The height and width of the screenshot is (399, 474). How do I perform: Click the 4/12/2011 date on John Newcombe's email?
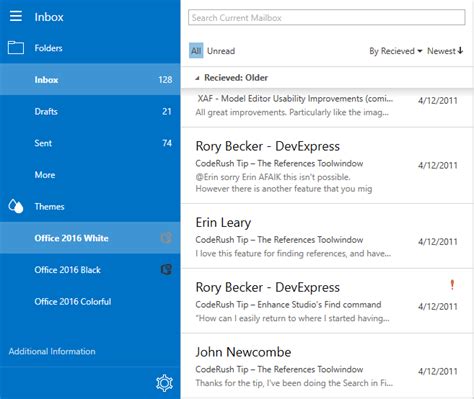click(438, 371)
